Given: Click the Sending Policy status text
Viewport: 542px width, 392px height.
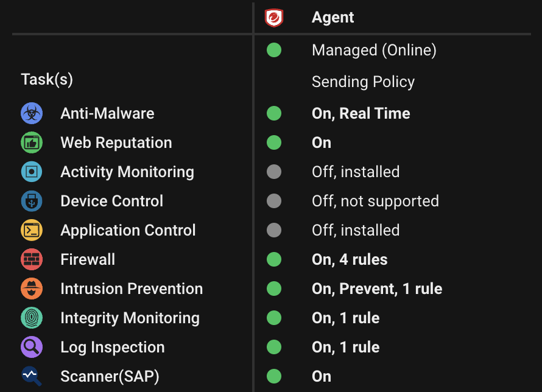Looking at the screenshot, I should [363, 82].
